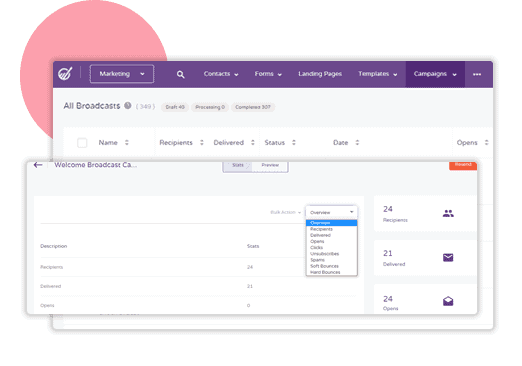Image resolution: width=522 pixels, height=366 pixels.
Task: Go to Landing Pages
Action: 320,74
